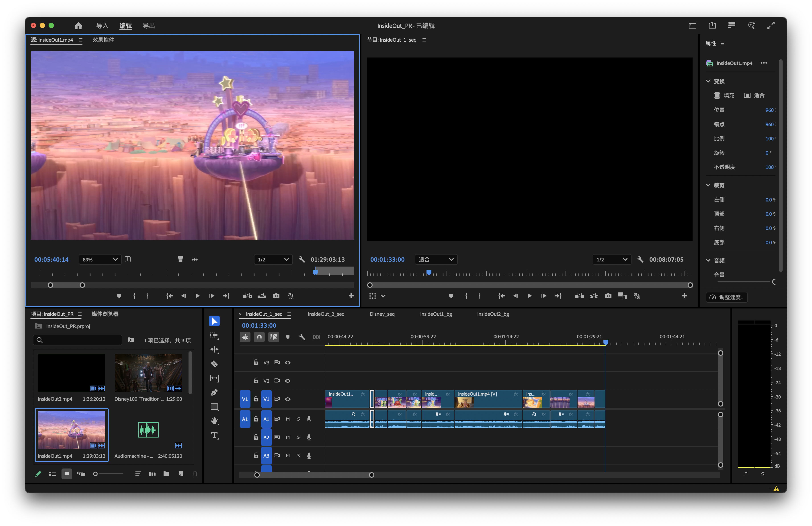812x526 pixels.
Task: Add marker in the timeline panel
Action: click(288, 337)
